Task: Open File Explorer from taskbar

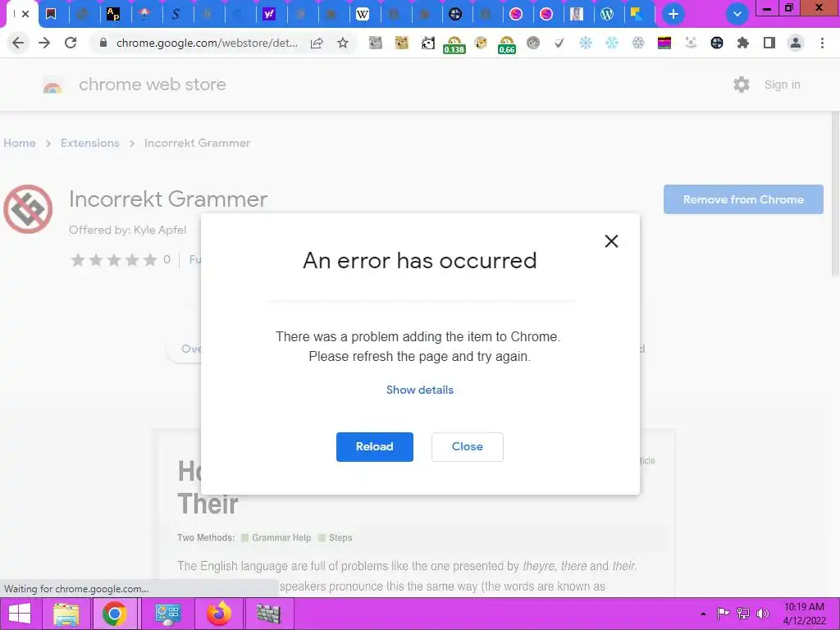Action: (x=66, y=614)
